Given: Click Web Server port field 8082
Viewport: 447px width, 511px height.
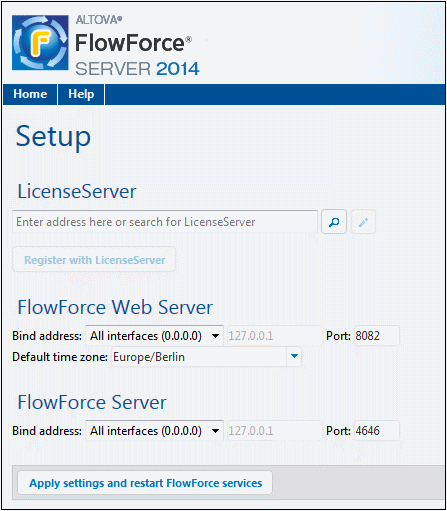Looking at the screenshot, I should coord(376,336).
